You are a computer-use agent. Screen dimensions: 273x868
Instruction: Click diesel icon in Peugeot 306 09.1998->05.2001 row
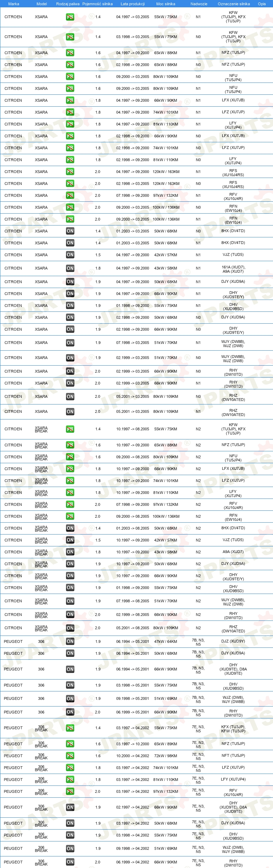click(x=70, y=698)
